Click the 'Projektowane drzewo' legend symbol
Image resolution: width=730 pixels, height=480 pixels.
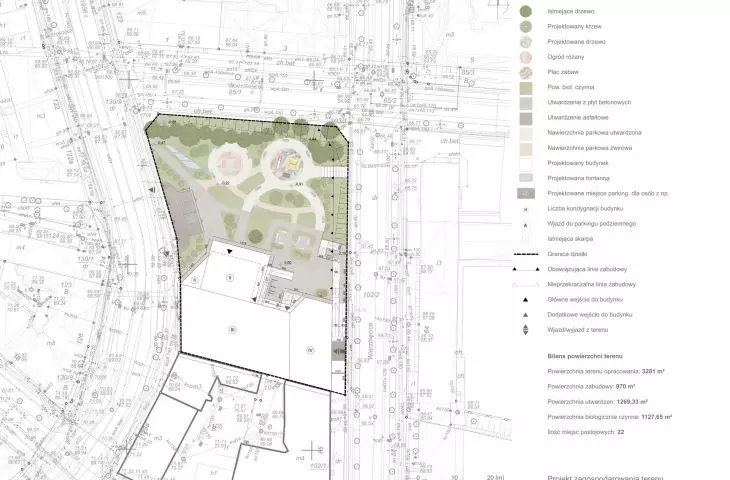pos(526,42)
